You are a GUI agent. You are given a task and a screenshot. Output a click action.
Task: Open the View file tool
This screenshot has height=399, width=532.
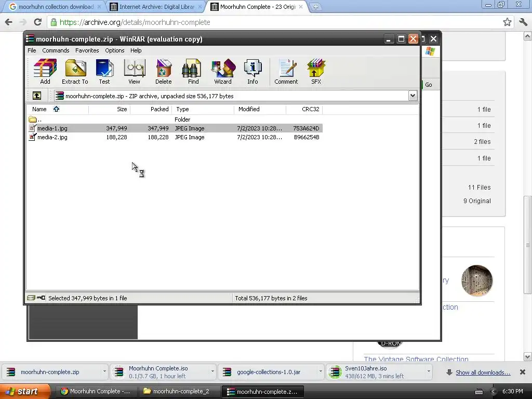pyautogui.click(x=135, y=71)
